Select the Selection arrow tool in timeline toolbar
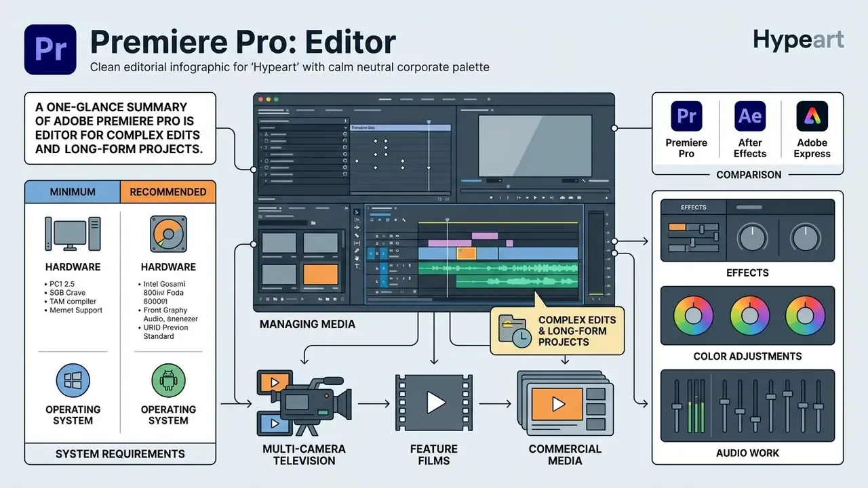Viewport: 868px width, 488px height. tap(357, 211)
